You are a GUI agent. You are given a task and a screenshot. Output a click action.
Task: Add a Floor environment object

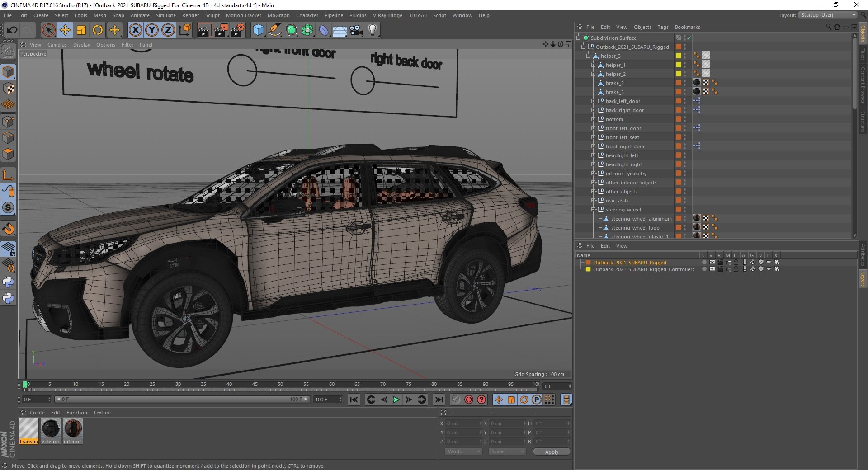[x=340, y=30]
